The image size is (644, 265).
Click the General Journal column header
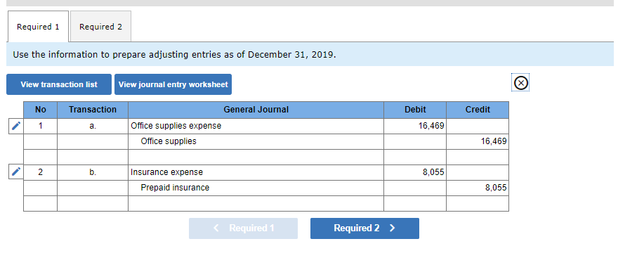tap(256, 110)
